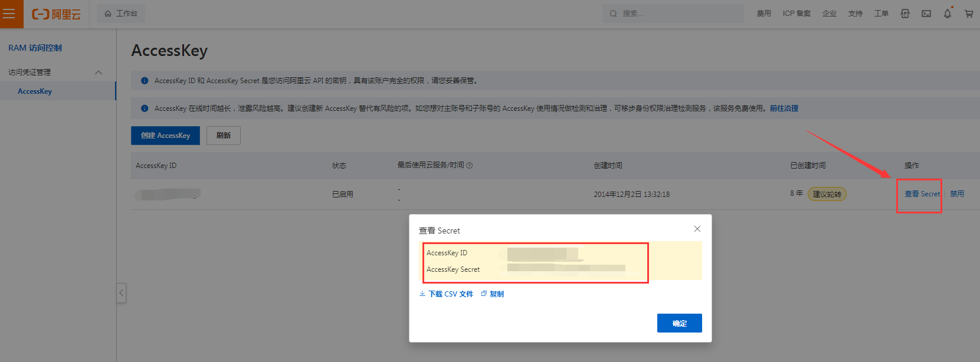Click the help icon beside 最后使用云服务/时间
This screenshot has height=362, width=980.
[470, 166]
